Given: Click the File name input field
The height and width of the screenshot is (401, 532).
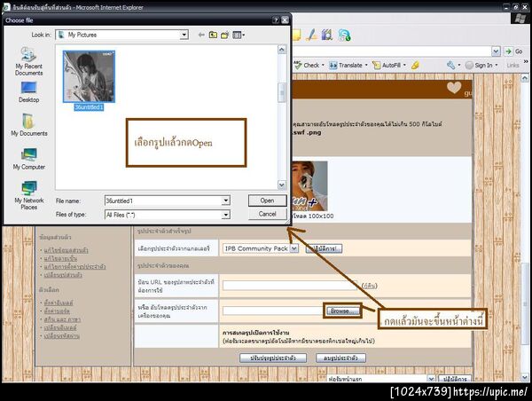Looking at the screenshot, I should coord(163,200).
